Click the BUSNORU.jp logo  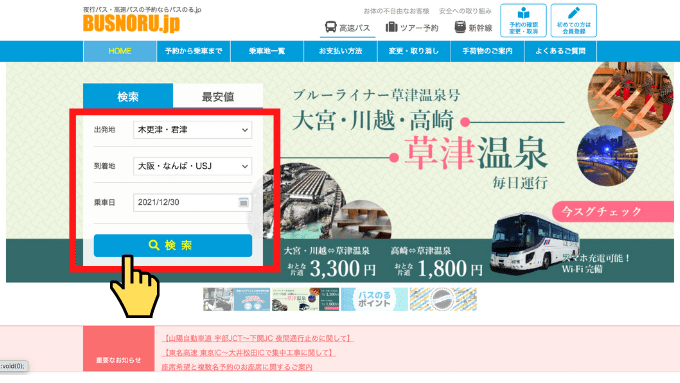(131, 23)
